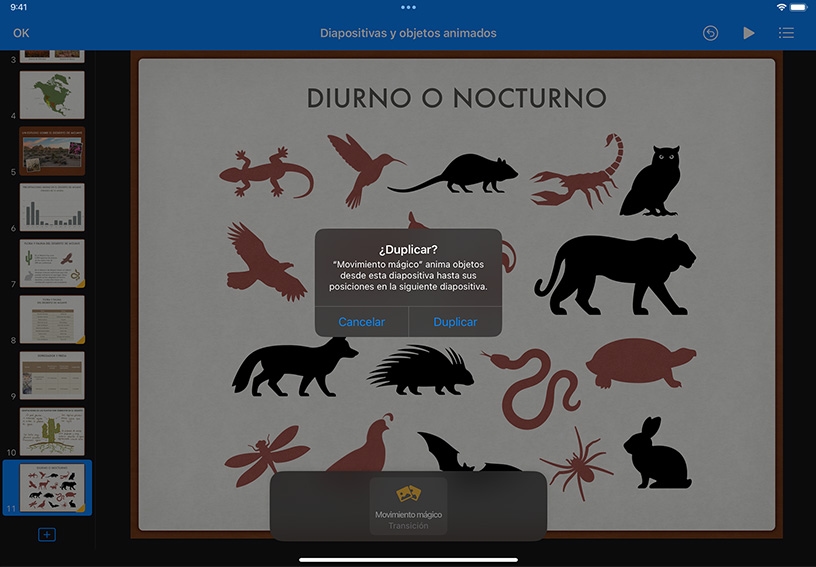Cancel the ¿Duplicar? dialog
Screen dimensions: 816x567
(x=362, y=322)
